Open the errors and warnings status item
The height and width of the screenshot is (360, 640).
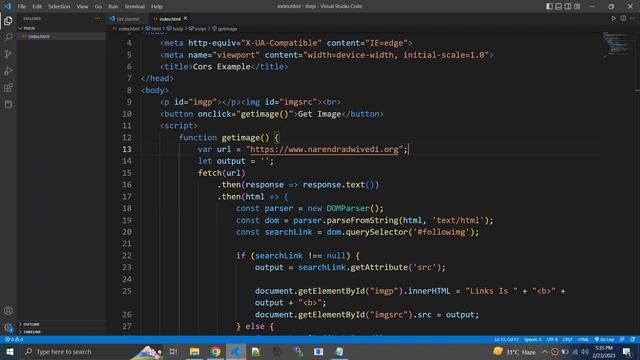click(13, 340)
